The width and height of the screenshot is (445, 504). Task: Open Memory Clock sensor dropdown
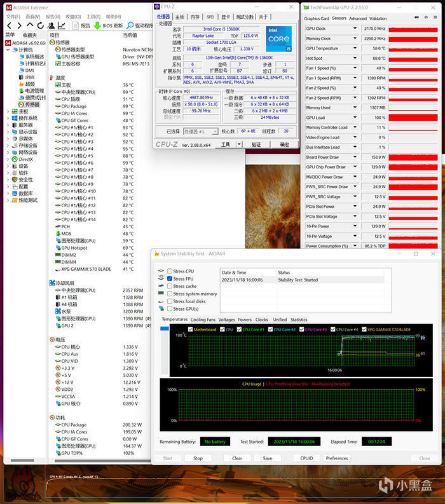tap(355, 39)
